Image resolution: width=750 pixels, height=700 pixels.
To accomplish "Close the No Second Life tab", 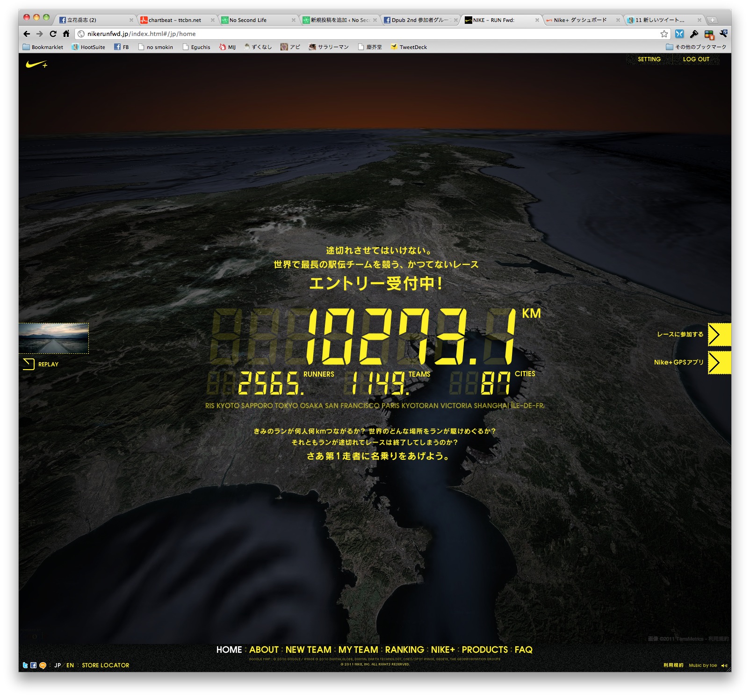I will tap(294, 20).
